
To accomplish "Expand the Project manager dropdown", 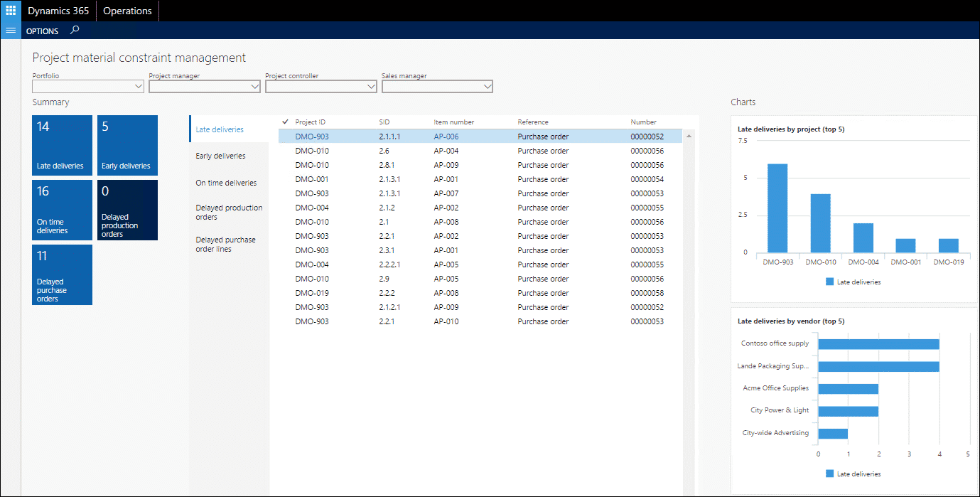I will 255,87.
